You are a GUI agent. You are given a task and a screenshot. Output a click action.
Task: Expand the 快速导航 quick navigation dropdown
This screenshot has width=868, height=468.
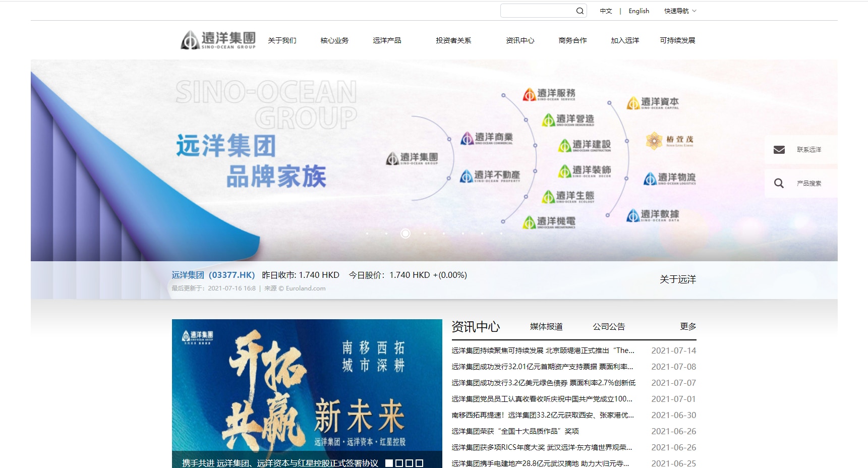(x=679, y=11)
